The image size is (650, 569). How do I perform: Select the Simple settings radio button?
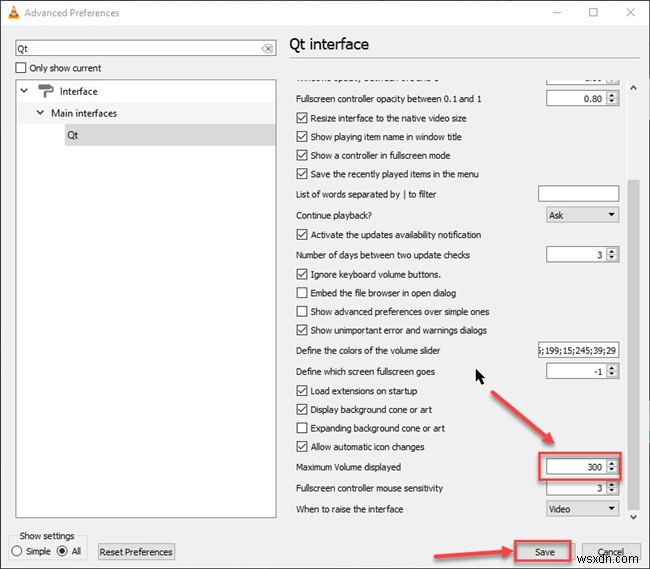click(17, 551)
